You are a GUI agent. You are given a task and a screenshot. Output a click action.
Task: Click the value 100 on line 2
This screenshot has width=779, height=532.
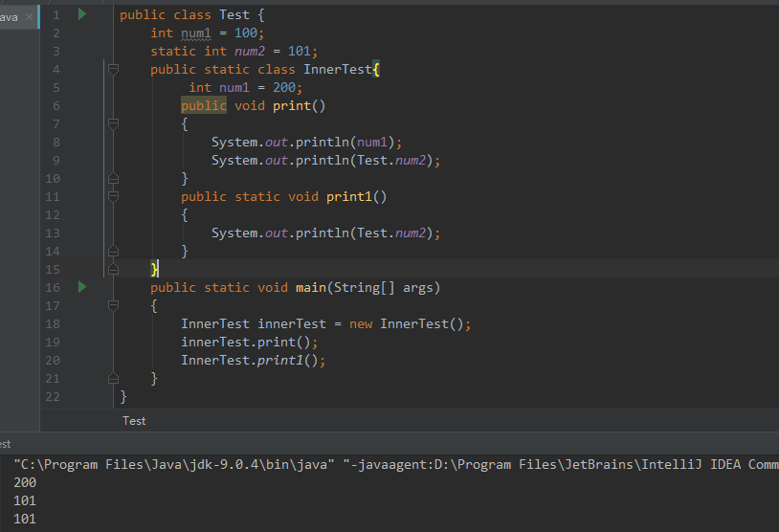(x=246, y=33)
